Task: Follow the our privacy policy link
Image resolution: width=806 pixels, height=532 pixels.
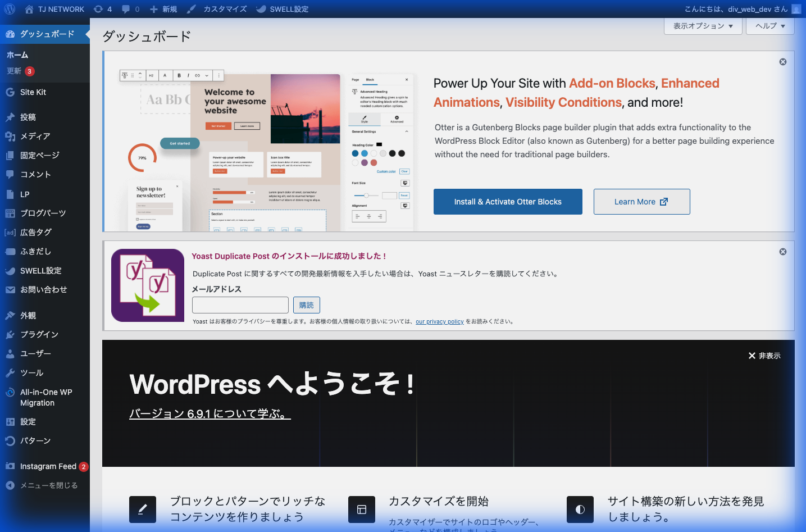Action: pos(439,322)
